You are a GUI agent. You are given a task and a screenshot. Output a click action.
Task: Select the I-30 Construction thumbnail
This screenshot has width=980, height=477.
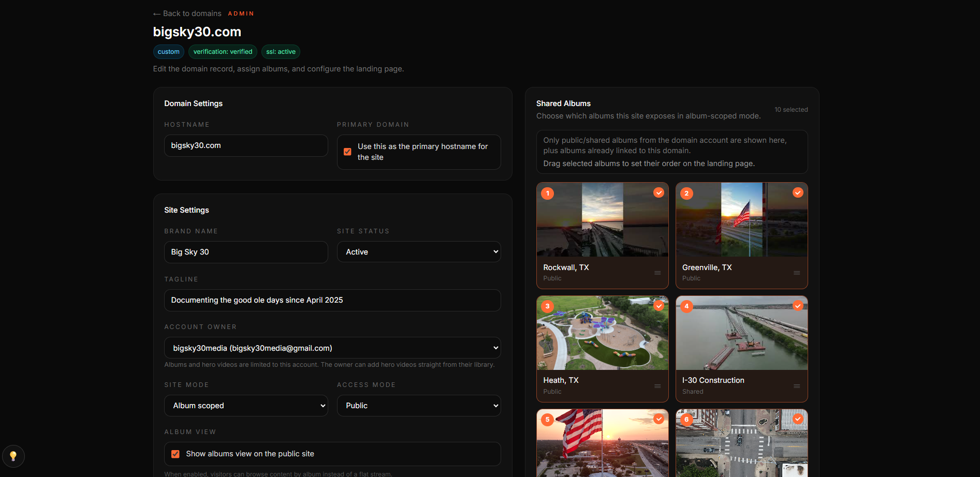[x=742, y=333]
